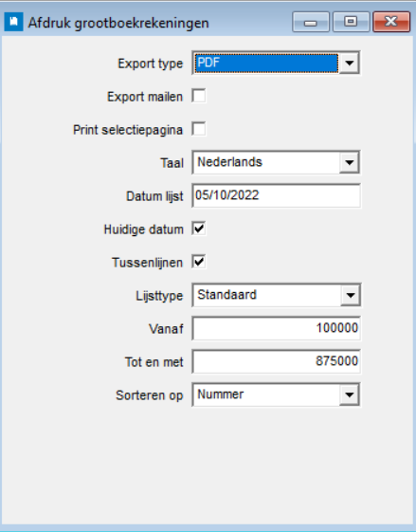Close the Afdruk grootboekrekeningen dialog
416x532 pixels.
pos(391,22)
